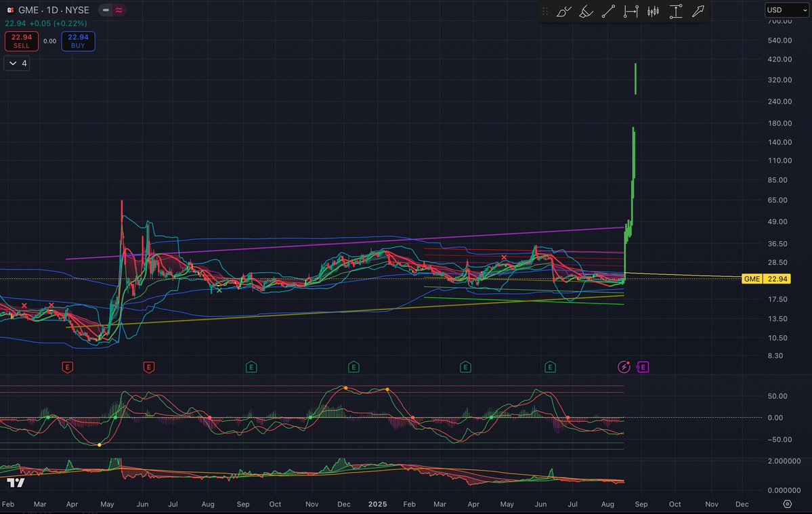Select the date range measure tool
Image resolution: width=812 pixels, height=514 pixels.
coord(631,12)
